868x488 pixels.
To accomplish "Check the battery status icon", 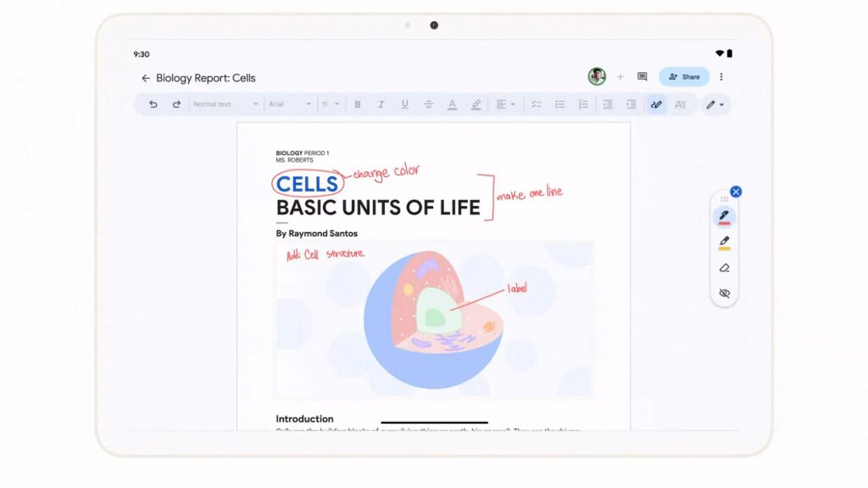I will tap(730, 53).
